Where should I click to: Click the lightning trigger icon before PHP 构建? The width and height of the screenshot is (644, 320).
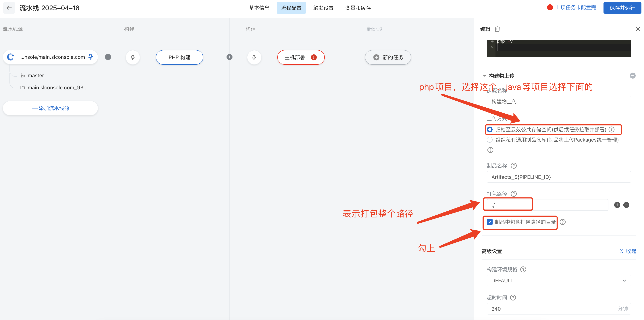pyautogui.click(x=132, y=57)
